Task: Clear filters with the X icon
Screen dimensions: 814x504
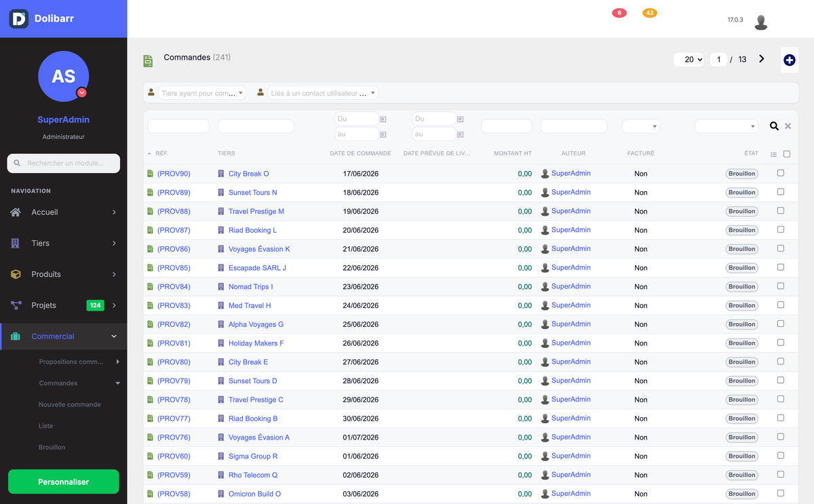Action: tap(788, 126)
